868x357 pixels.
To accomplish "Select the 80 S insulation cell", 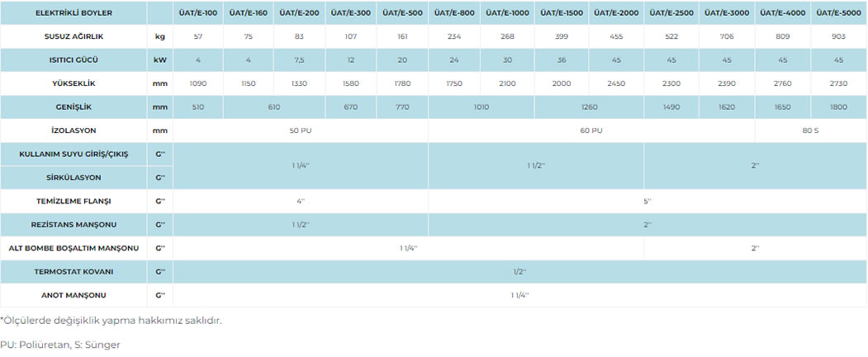I will [810, 131].
